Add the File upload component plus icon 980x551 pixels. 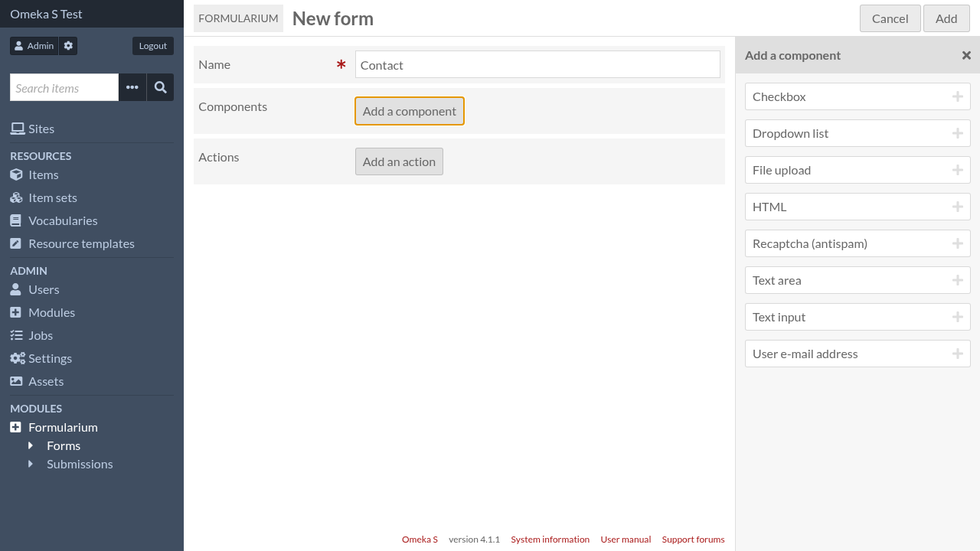point(957,169)
